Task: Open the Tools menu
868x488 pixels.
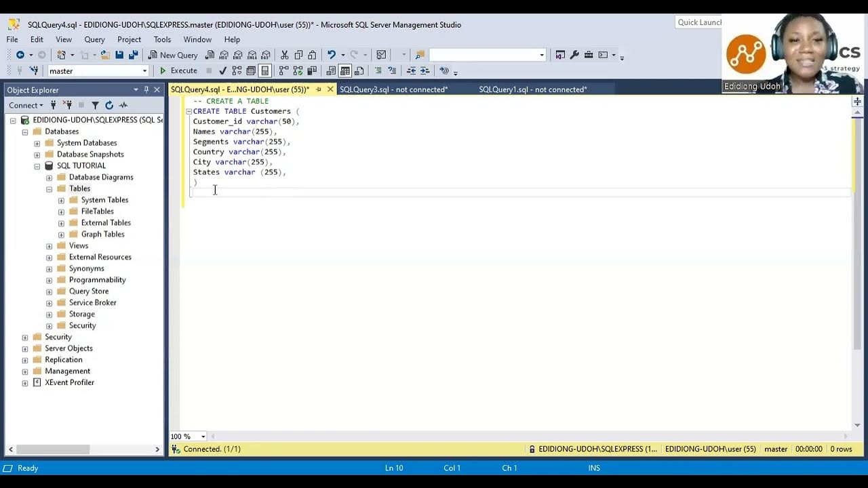Action: click(x=162, y=39)
